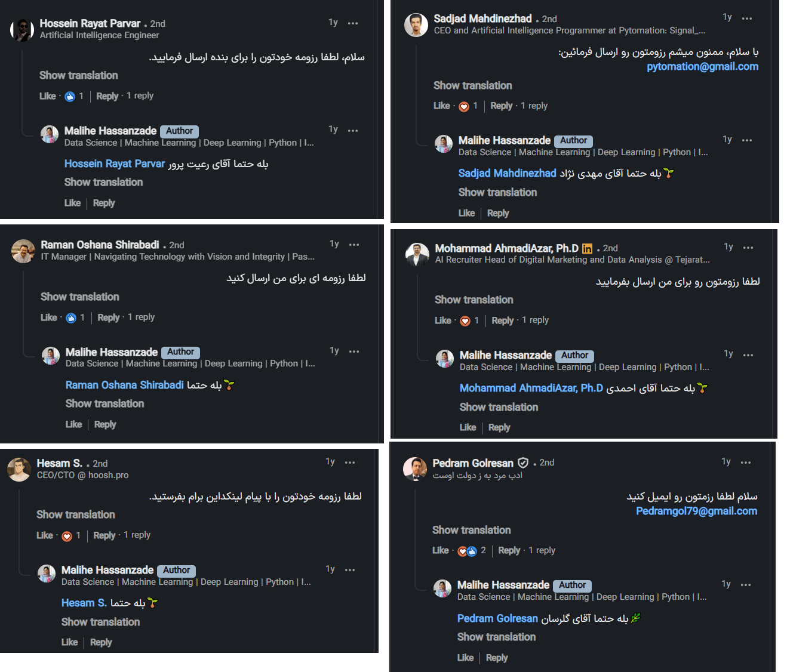Like Hesam S.'s comment
This screenshot has height=672, width=787.
44,535
